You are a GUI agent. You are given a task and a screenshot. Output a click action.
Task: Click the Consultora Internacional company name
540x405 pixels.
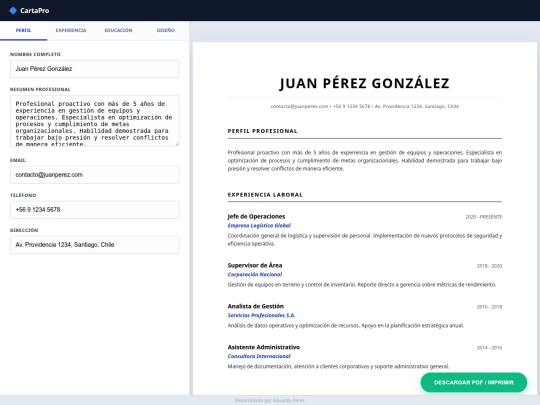coord(259,356)
